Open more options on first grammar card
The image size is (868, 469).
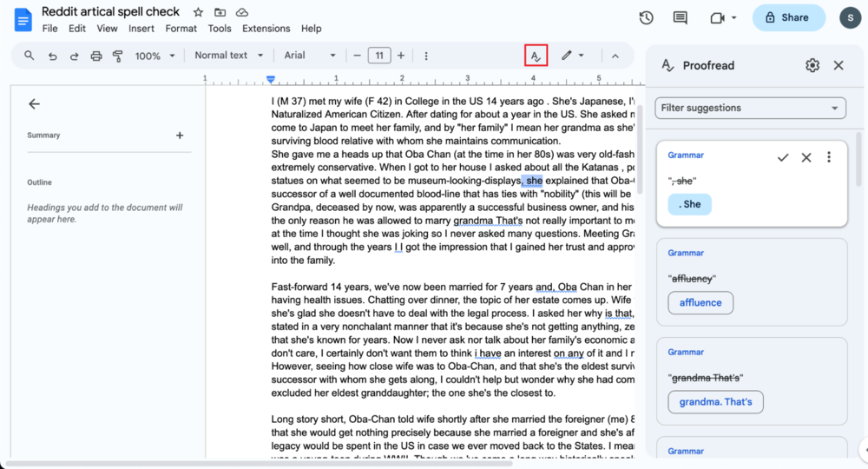829,157
